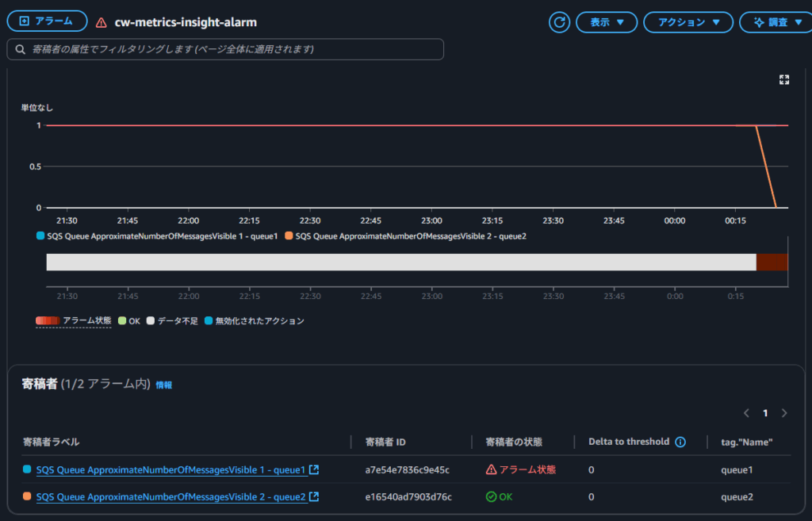Click external link icon beside queue2

click(x=314, y=496)
